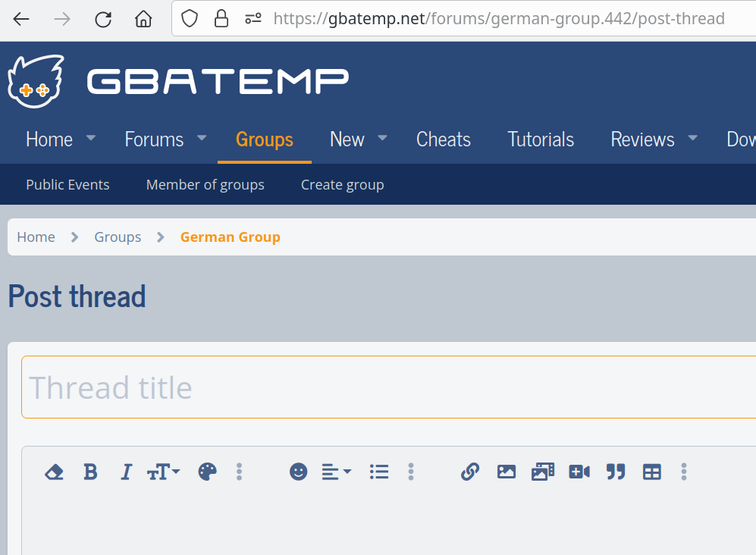Screen dimensions: 756x555
Task: Open the text color palette
Action: tap(207, 472)
